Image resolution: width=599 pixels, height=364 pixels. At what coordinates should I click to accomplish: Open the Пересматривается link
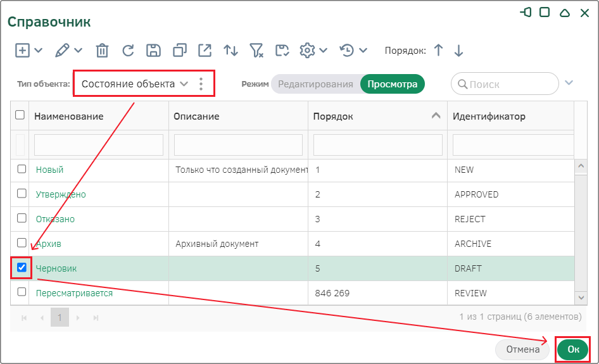[x=74, y=293]
